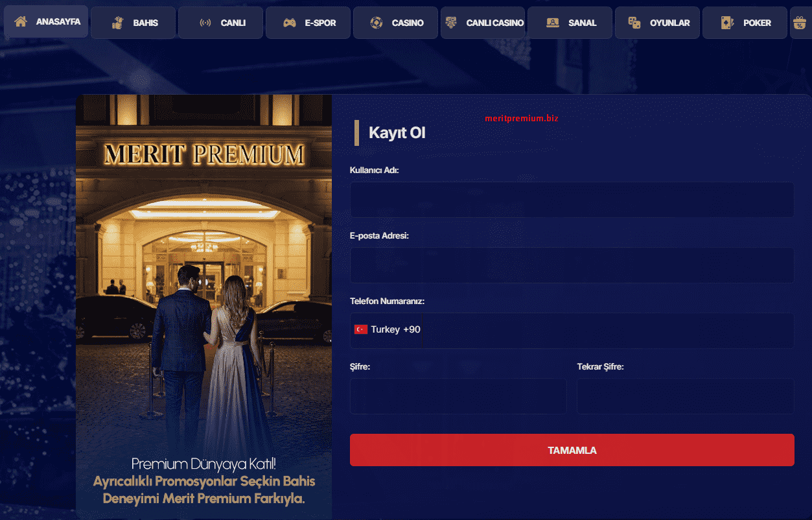Click the Tekrar Şifre: label
Viewport: 812px width, 520px height.
click(x=600, y=366)
